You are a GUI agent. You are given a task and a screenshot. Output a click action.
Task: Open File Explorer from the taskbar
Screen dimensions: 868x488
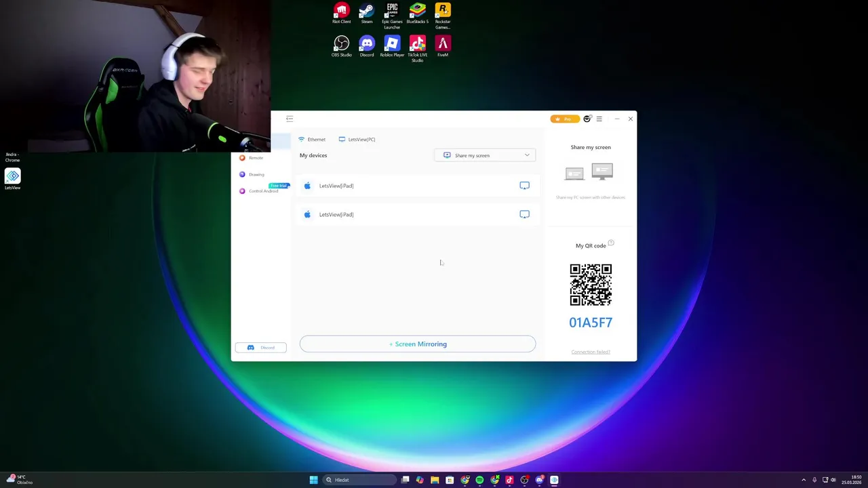coord(435,480)
